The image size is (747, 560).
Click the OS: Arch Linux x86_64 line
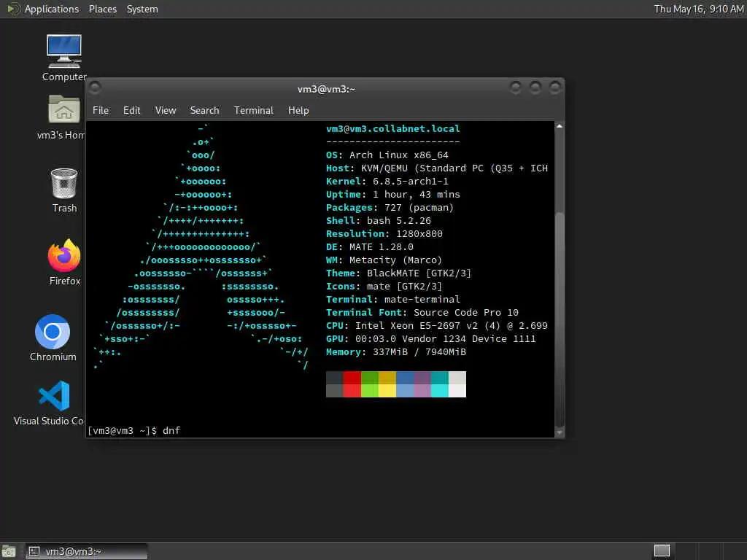(387, 155)
